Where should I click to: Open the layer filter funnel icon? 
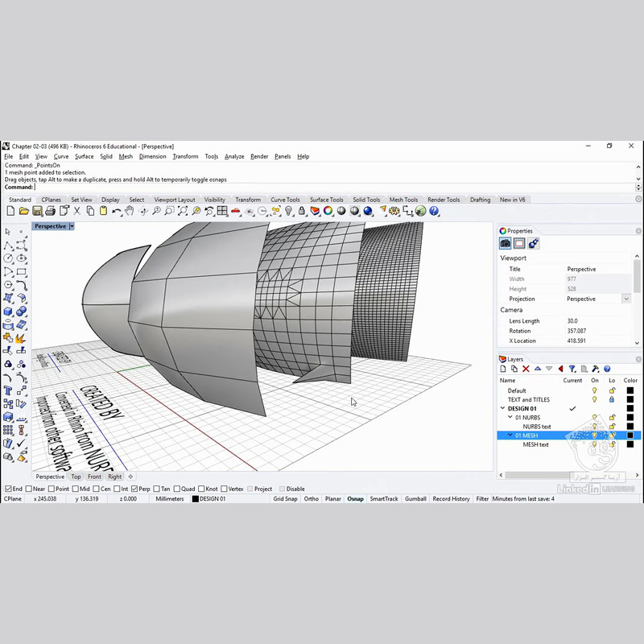572,369
